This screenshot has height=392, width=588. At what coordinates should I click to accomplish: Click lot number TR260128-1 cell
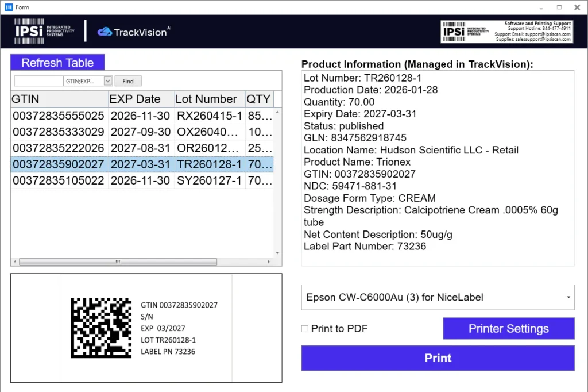pyautogui.click(x=210, y=164)
